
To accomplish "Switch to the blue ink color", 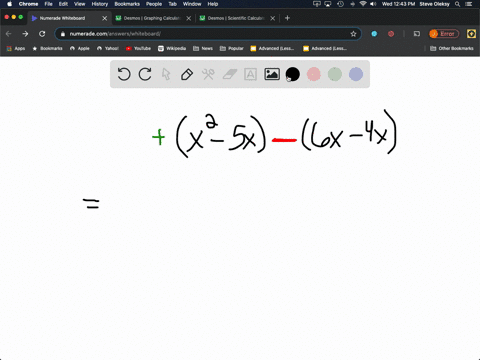I will tap(356, 74).
